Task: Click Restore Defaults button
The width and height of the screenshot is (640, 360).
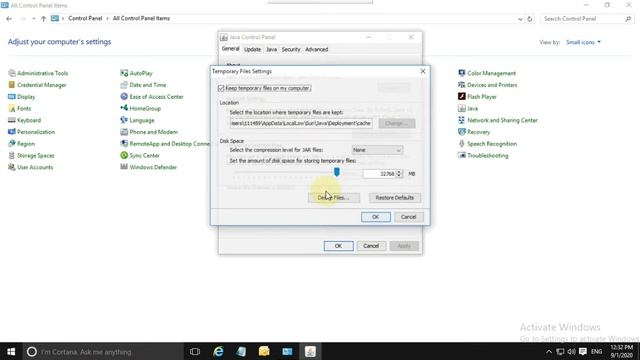Action: point(395,198)
